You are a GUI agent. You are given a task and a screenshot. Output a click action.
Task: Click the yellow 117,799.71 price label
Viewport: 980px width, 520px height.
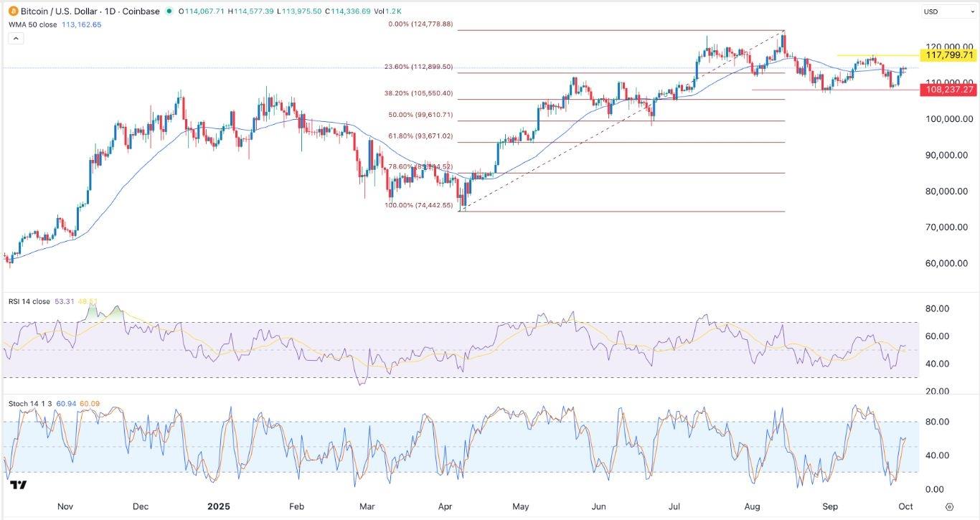click(x=949, y=55)
